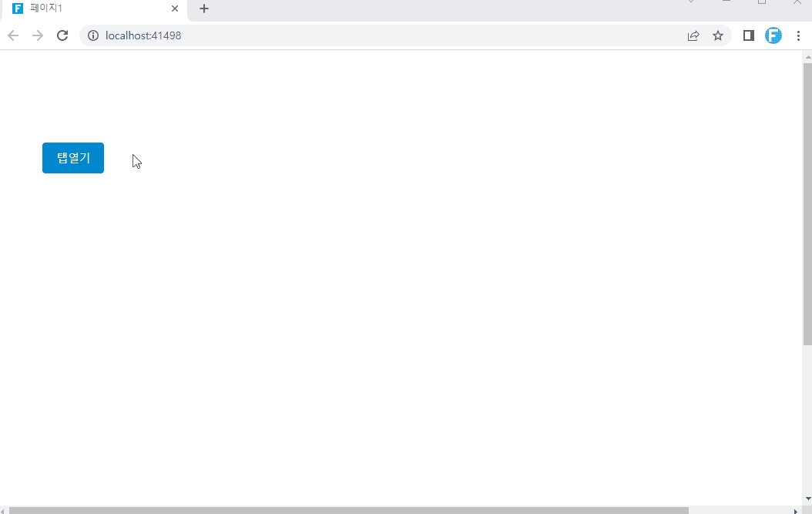The height and width of the screenshot is (514, 812).
Task: Click the horizontal scrollbar thumb
Action: click(x=347, y=510)
